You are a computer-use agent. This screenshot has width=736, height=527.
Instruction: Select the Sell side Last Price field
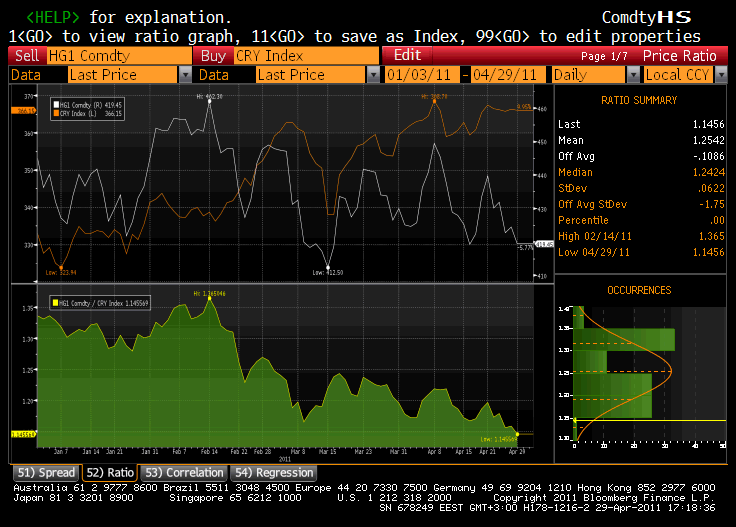123,75
